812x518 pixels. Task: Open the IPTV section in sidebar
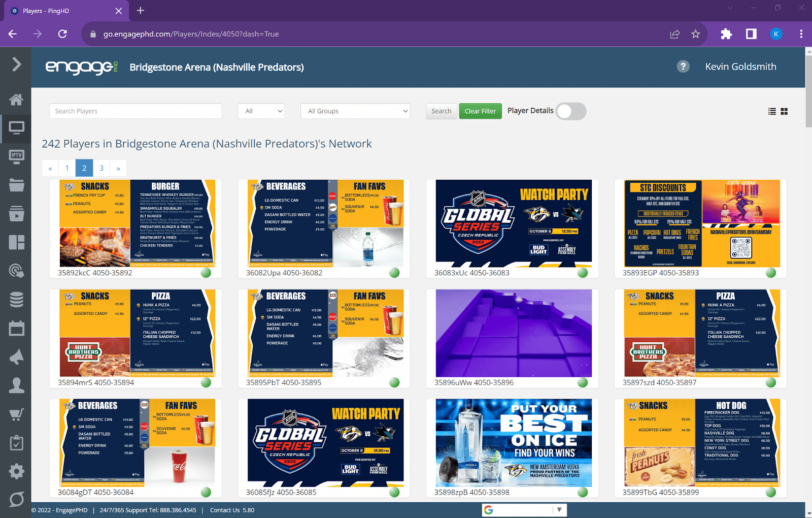[16, 156]
